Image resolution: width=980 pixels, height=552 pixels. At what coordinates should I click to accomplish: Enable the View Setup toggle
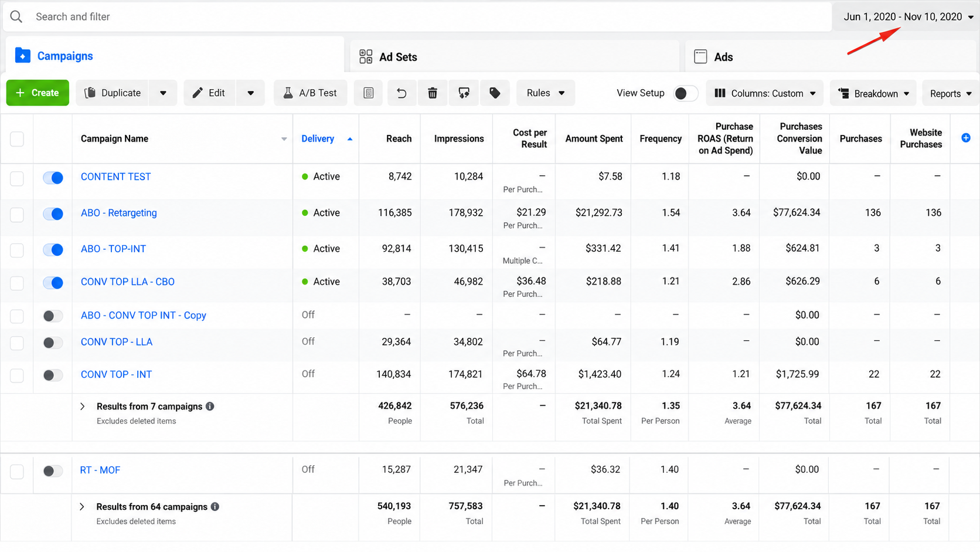(685, 93)
